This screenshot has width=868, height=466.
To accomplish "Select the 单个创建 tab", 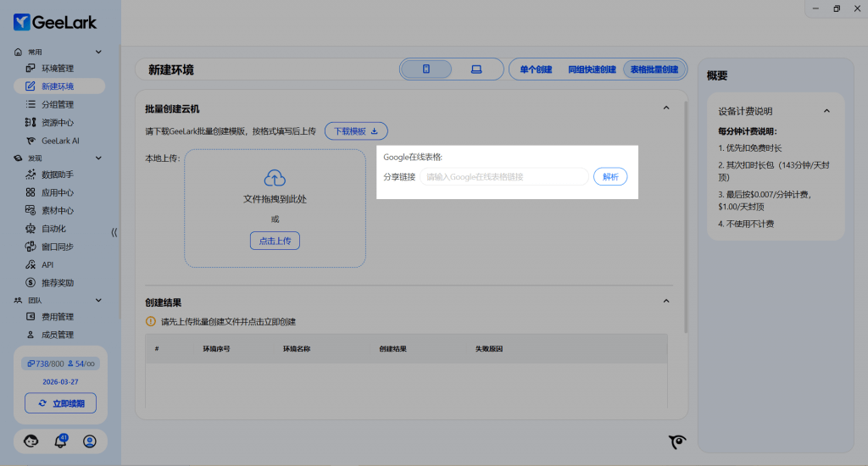I will coord(536,69).
